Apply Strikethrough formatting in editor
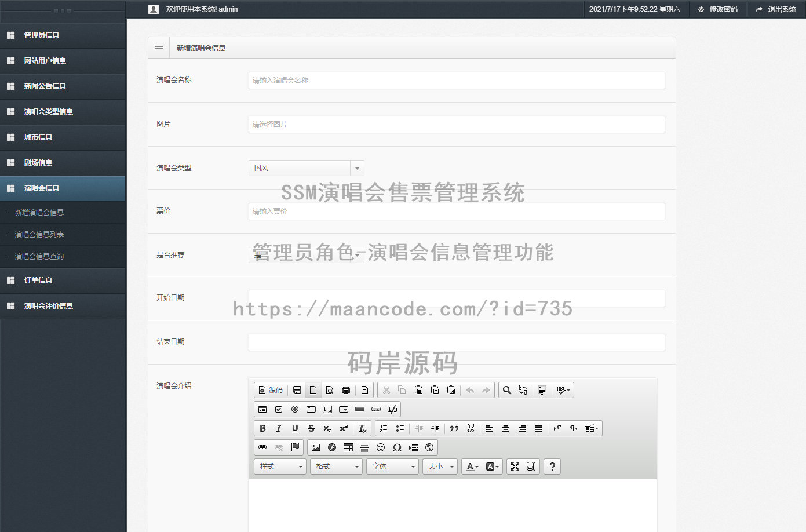 (x=311, y=428)
